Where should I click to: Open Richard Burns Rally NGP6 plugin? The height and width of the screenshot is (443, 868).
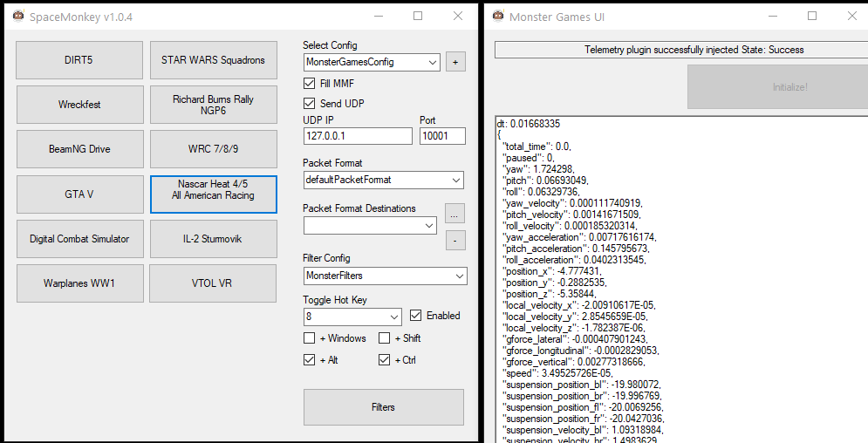pyautogui.click(x=214, y=105)
